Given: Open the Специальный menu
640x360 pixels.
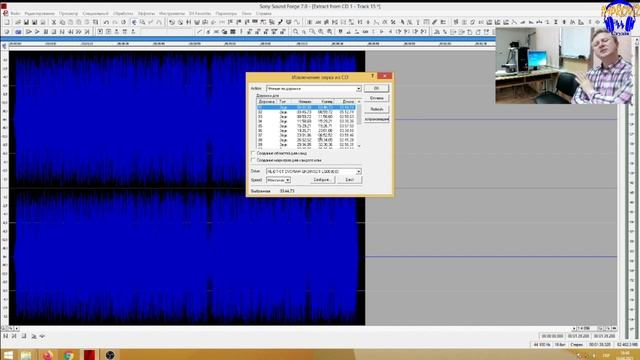Looking at the screenshot, I should tap(96, 13).
